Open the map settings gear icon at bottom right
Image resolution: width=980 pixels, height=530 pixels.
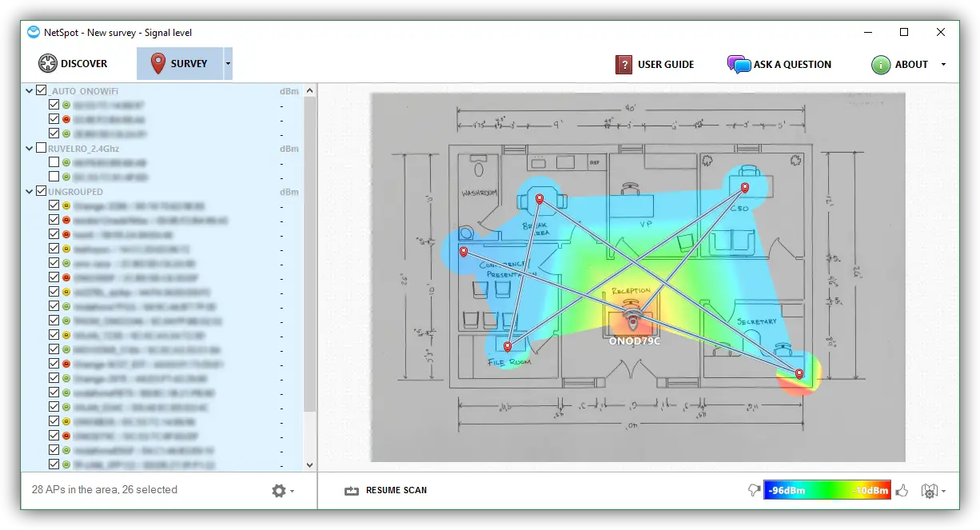[x=928, y=491]
